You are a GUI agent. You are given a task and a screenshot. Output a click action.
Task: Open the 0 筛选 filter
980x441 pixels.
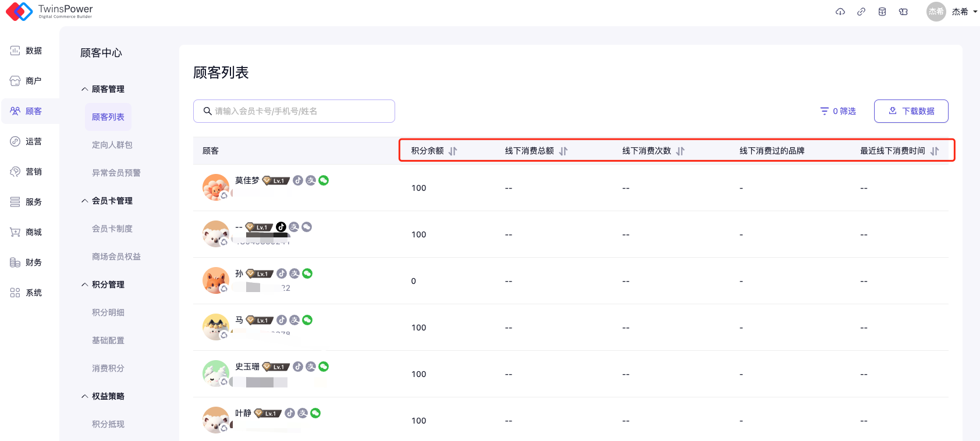pos(838,111)
